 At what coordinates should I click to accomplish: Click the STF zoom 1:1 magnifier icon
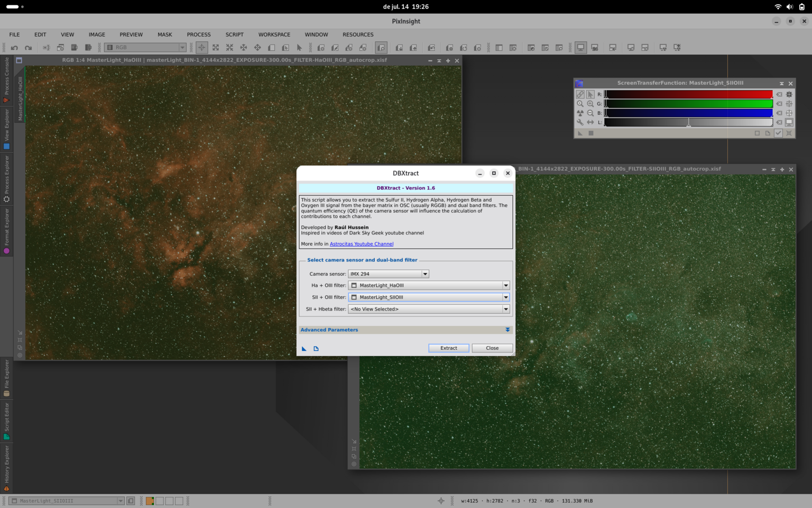[580, 104]
